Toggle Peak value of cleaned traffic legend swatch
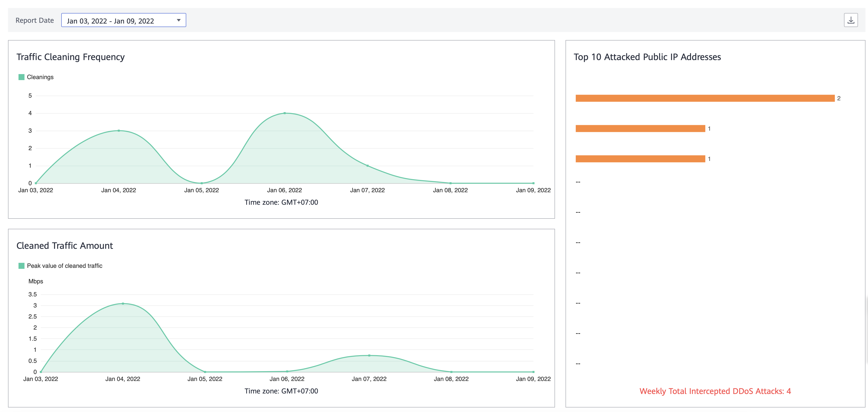868x412 pixels. tap(21, 266)
